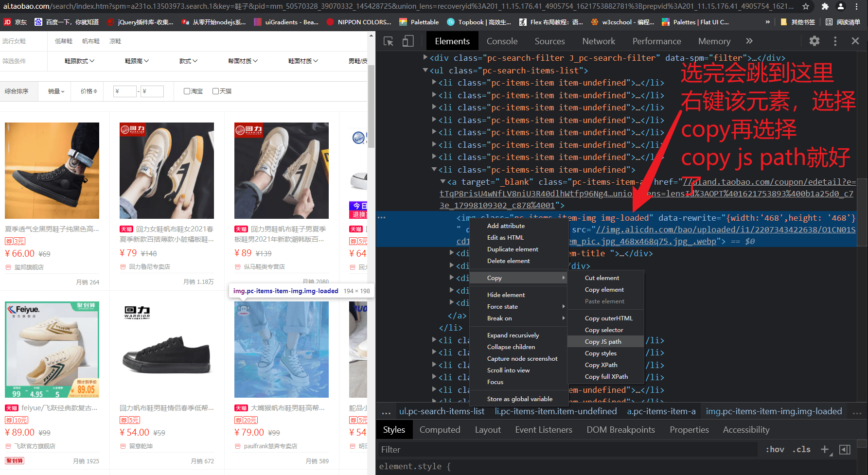Image resolution: width=868 pixels, height=475 pixels.
Task: Toggle the device toolbar icon
Action: tap(408, 41)
